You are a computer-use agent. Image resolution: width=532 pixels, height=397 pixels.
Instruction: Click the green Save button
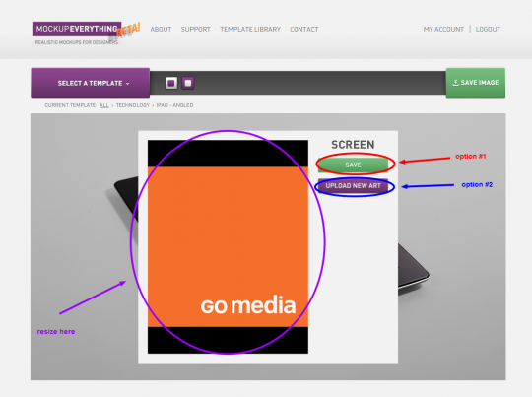coord(354,165)
